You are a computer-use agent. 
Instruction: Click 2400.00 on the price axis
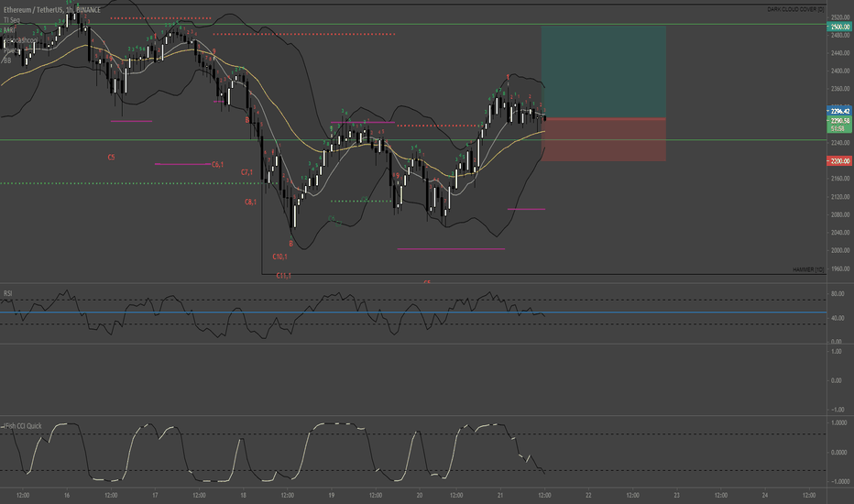pos(840,71)
